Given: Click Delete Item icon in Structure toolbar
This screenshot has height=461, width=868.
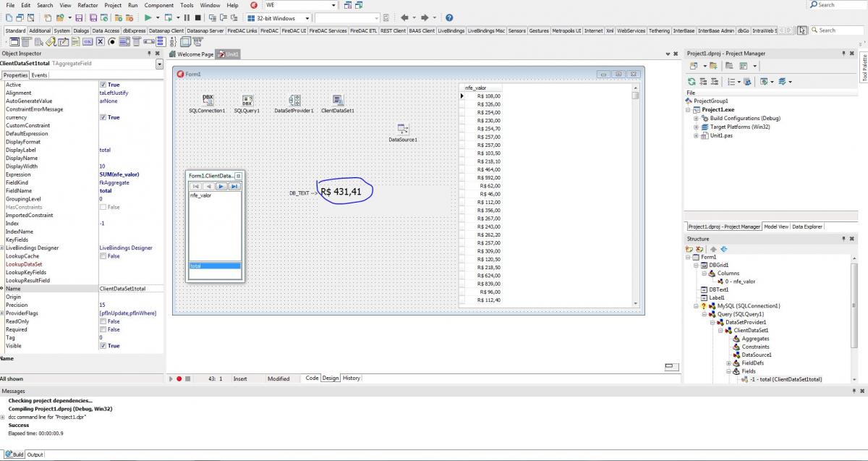Looking at the screenshot, I should tap(699, 249).
